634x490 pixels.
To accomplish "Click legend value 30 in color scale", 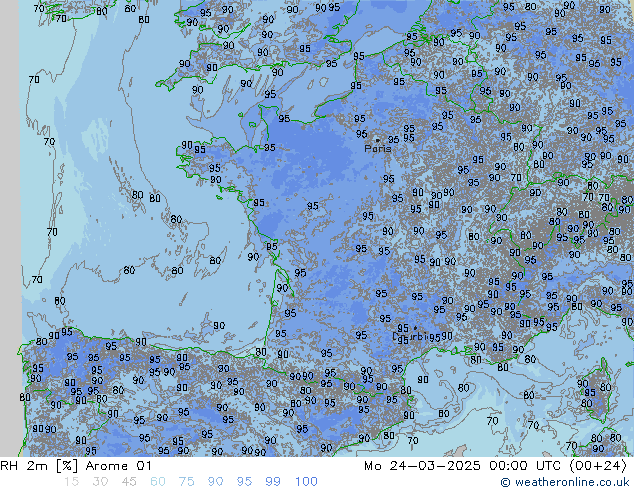I will click(x=100, y=482).
